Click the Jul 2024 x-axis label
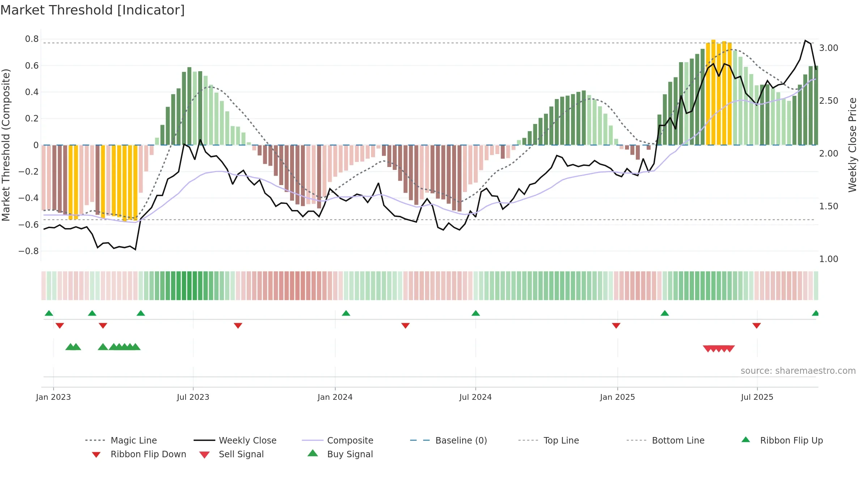Viewport: 868px width, 488px height. tap(476, 397)
